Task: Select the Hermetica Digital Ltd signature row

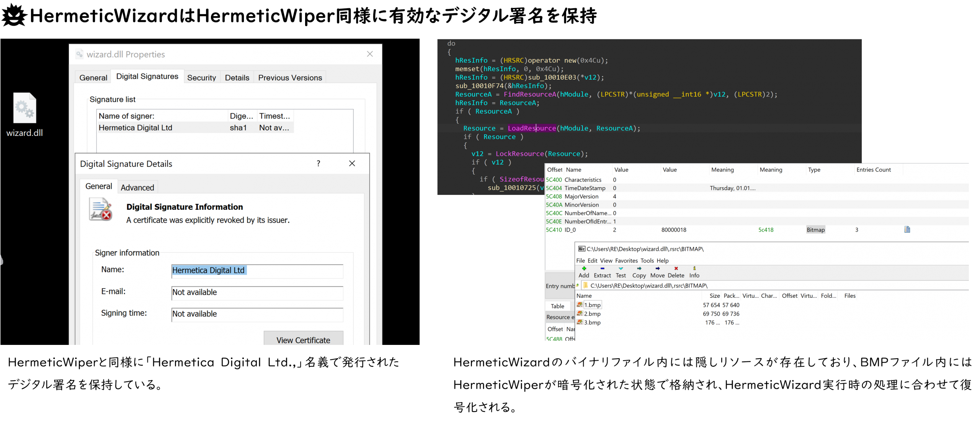Action: coord(136,127)
